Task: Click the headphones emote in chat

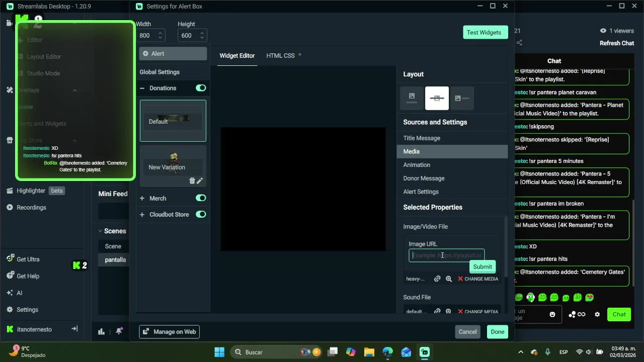Action: pyautogui.click(x=530, y=298)
